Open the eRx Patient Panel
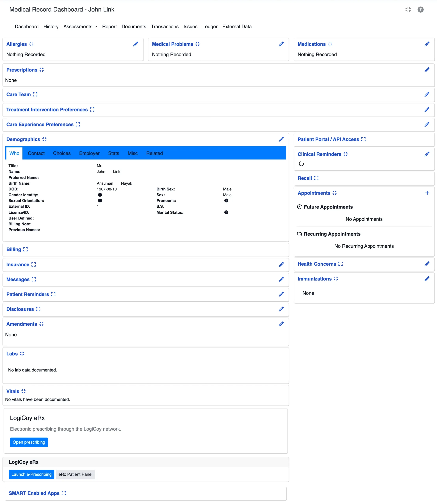This screenshot has height=504, width=437. [75, 474]
